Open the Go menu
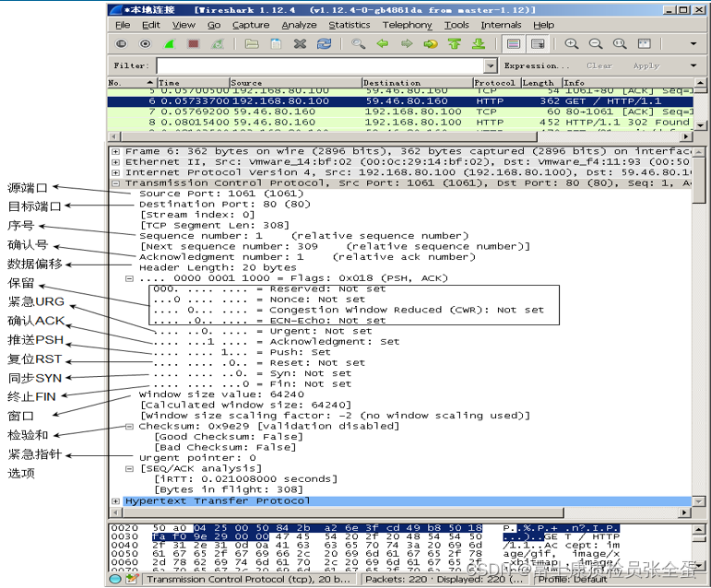 point(214,25)
